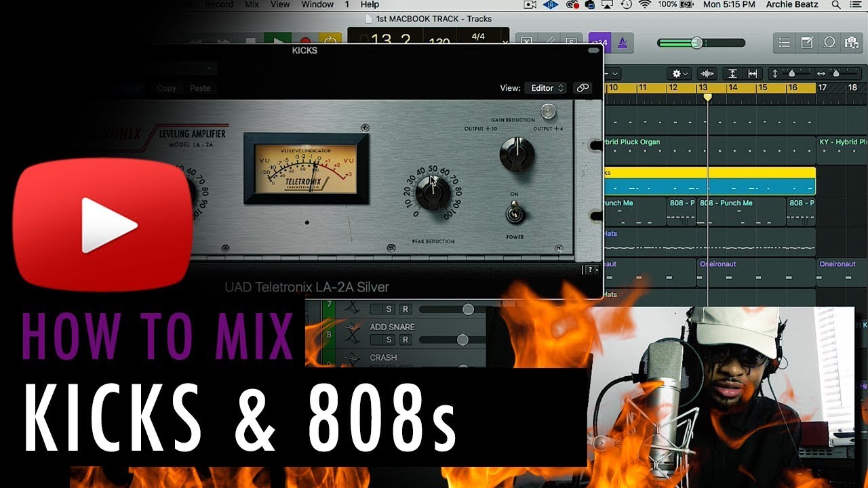Solo the ADD SNARE track
Viewport: 868px width, 488px height.
point(389,340)
